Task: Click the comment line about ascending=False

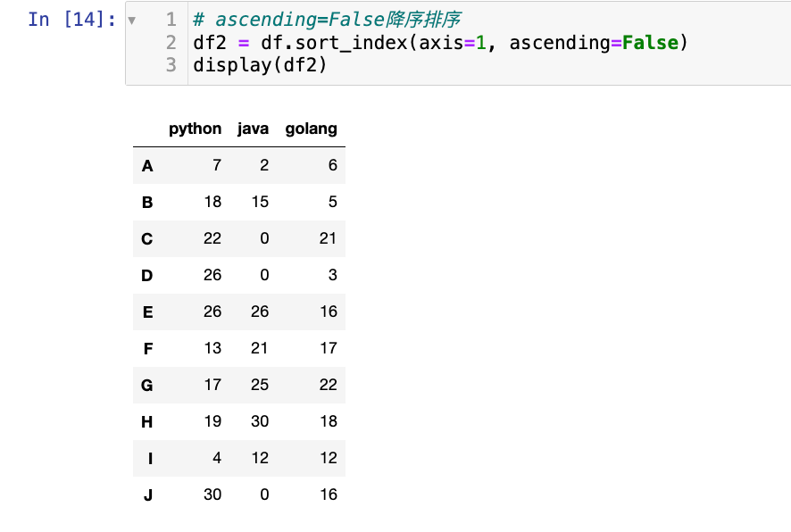Action: tap(327, 19)
